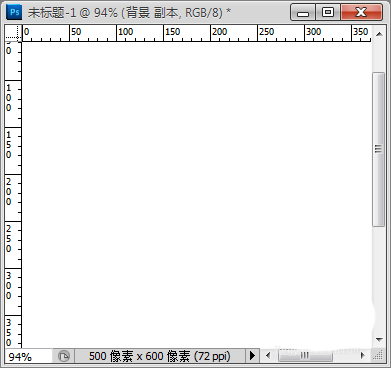Click the horizontal ruler at mark 100
The image size is (391, 368).
tap(125, 32)
